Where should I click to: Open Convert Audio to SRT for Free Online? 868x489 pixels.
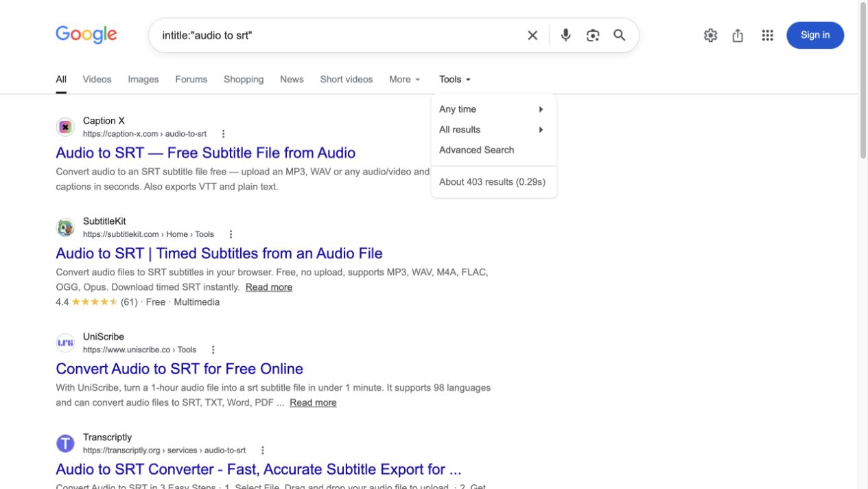(179, 368)
